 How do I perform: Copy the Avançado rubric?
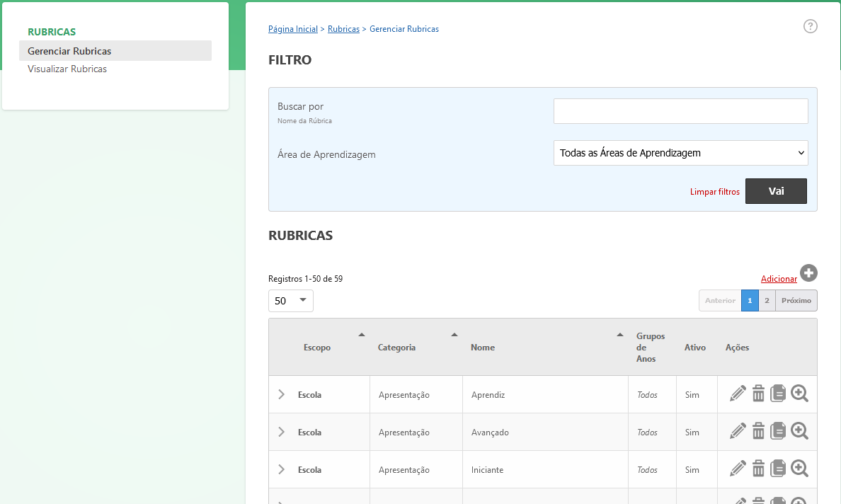coord(778,431)
